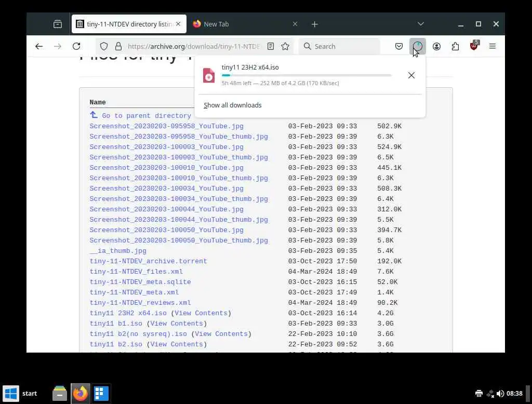The height and width of the screenshot is (404, 532).
Task: Click the forward navigation arrow
Action: [58, 46]
